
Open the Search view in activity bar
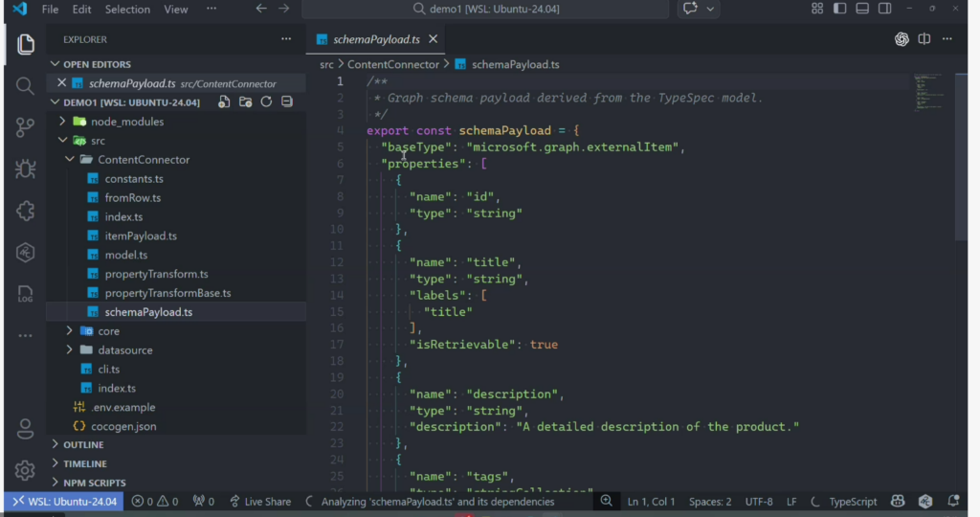tap(26, 86)
